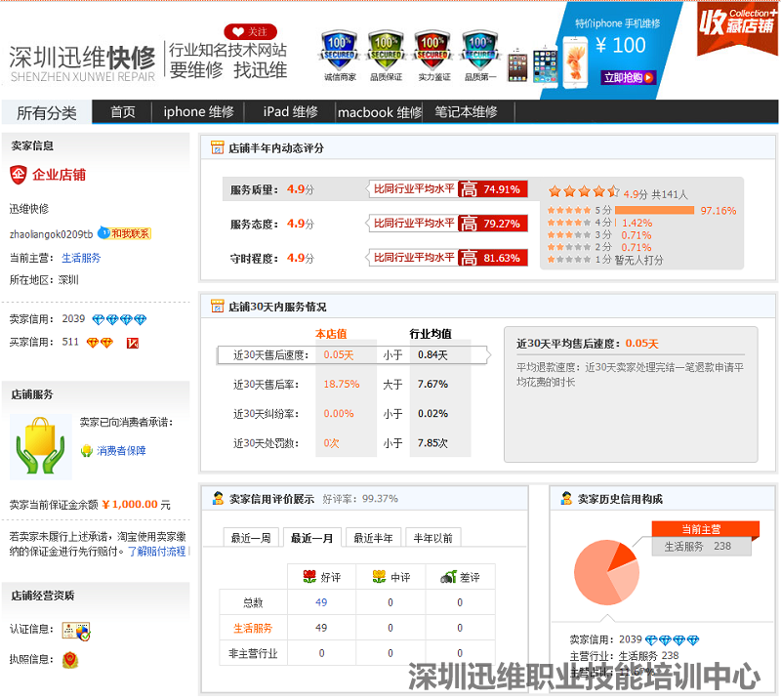The width and height of the screenshot is (781, 700).
Task: Click the 非主营行业 row label
Action: pyautogui.click(x=253, y=653)
